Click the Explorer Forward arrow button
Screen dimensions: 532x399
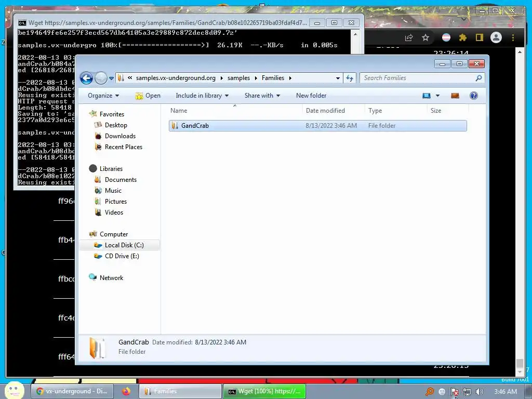pyautogui.click(x=101, y=78)
